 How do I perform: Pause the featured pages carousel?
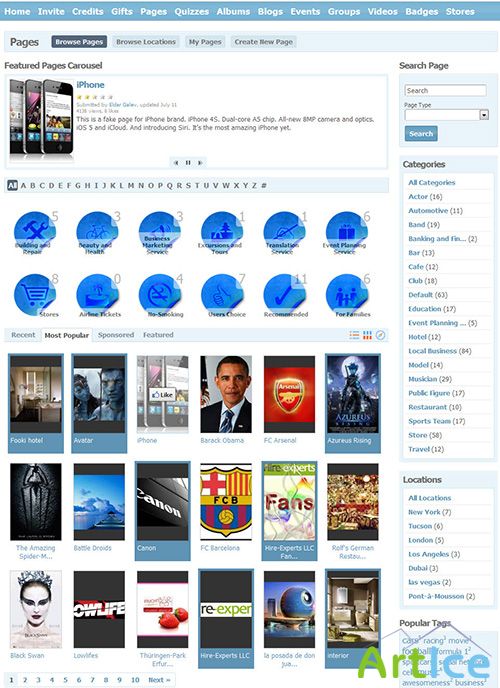(188, 163)
